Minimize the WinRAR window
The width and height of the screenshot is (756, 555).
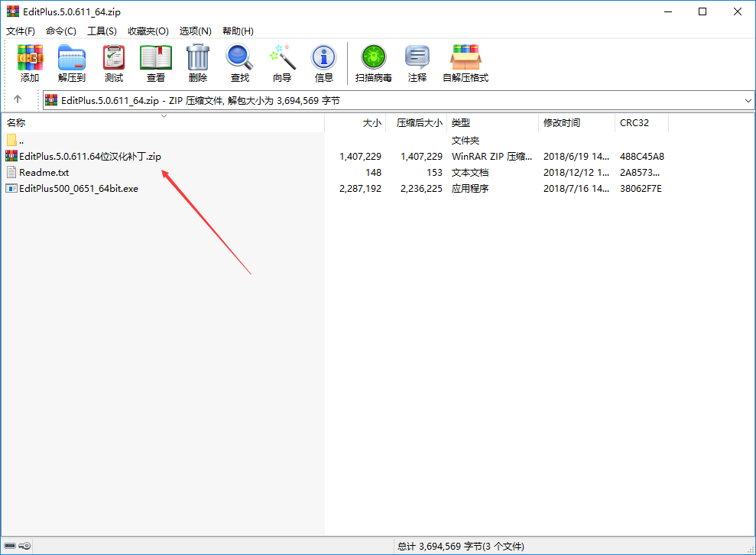point(668,11)
